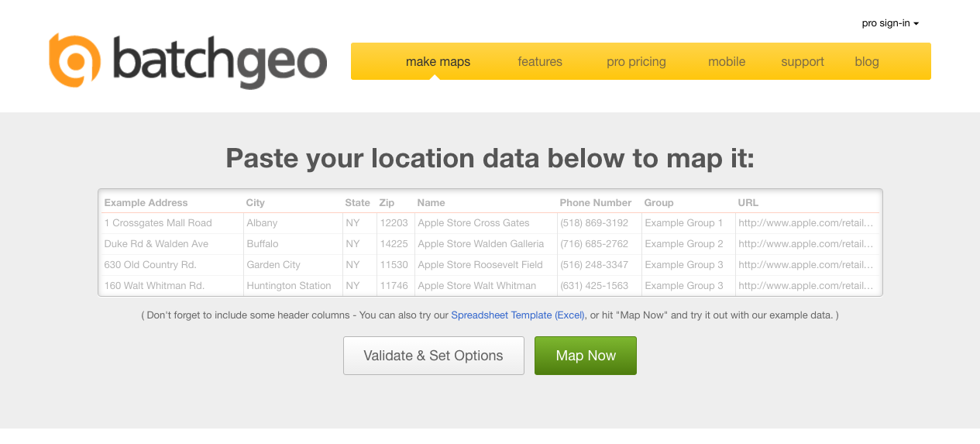This screenshot has width=980, height=444.
Task: Click the Huntington Station cell
Action: [294, 286]
